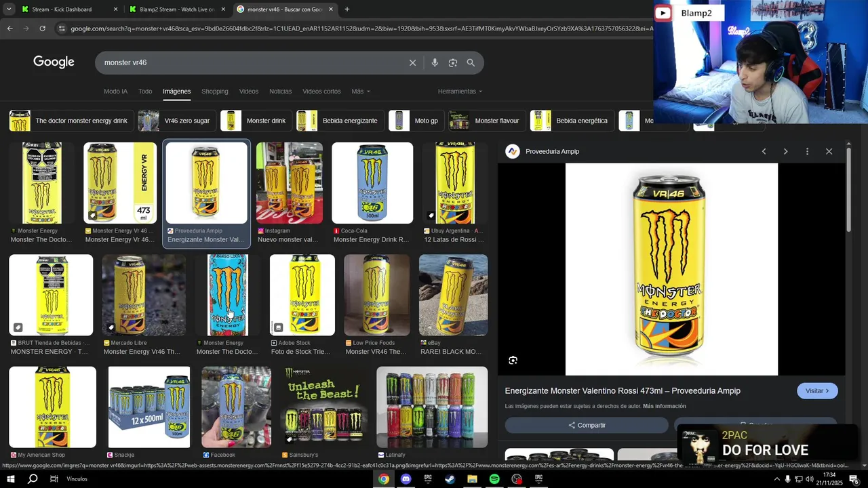The height and width of the screenshot is (488, 868).
Task: Open Windows Start menu
Action: pyautogui.click(x=10, y=479)
